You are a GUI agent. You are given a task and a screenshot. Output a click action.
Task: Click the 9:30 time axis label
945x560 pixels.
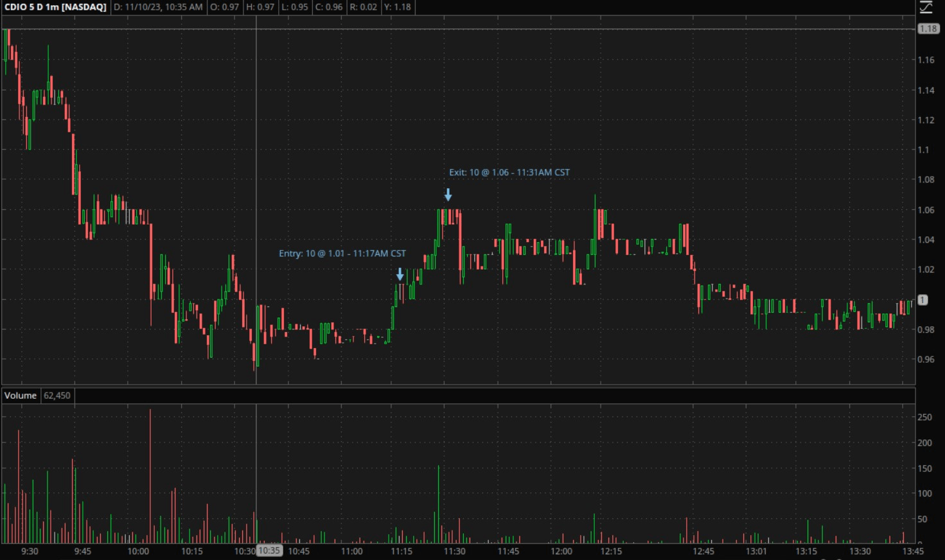(x=30, y=551)
